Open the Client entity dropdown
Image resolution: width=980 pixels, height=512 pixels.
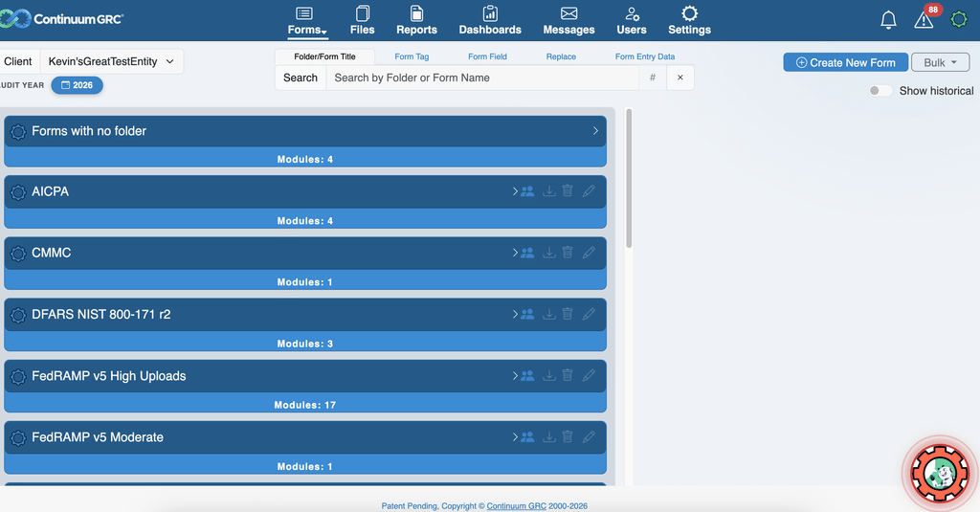[x=111, y=61]
